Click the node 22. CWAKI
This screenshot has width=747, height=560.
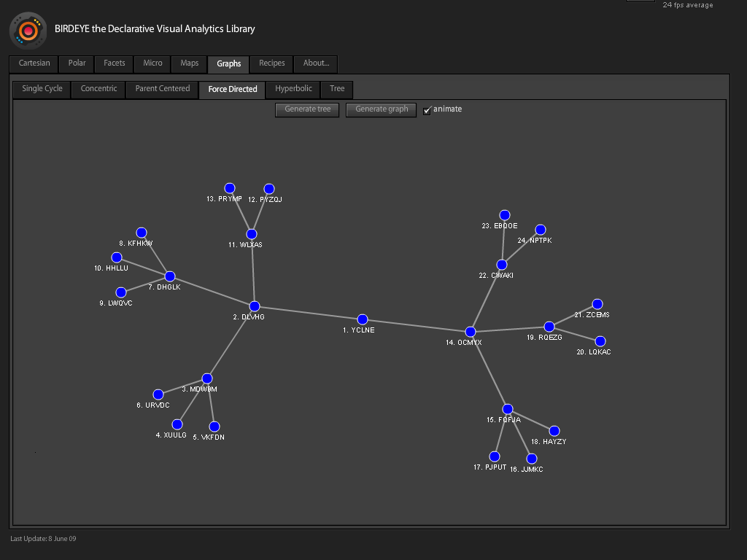click(502, 265)
